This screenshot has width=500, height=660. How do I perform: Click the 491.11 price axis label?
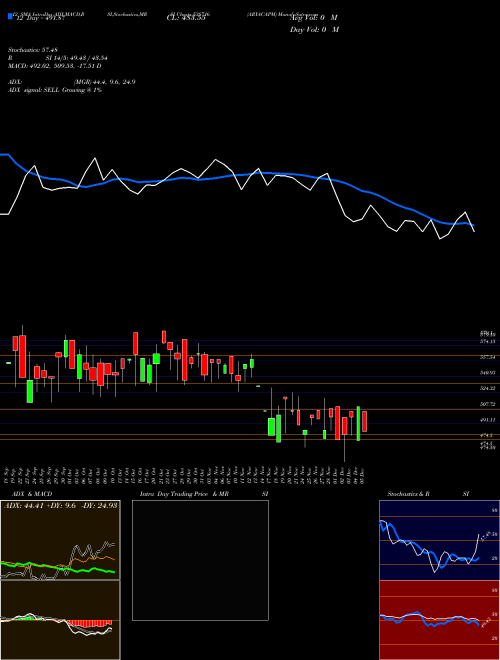click(488, 420)
